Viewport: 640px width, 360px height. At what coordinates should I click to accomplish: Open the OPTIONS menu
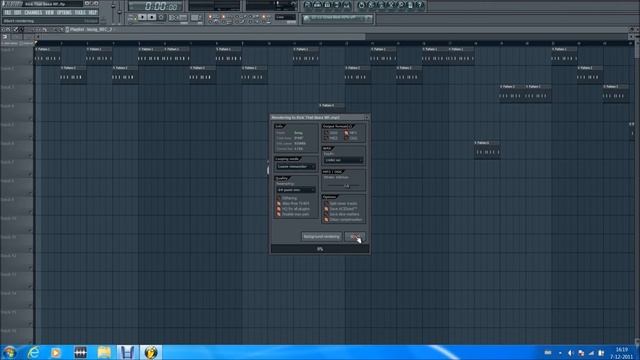[64, 13]
